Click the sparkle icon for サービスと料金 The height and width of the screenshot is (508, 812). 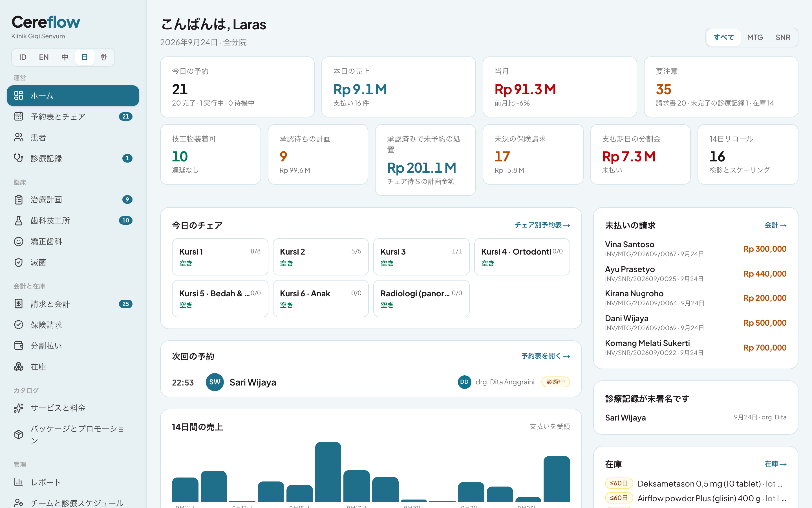click(18, 408)
